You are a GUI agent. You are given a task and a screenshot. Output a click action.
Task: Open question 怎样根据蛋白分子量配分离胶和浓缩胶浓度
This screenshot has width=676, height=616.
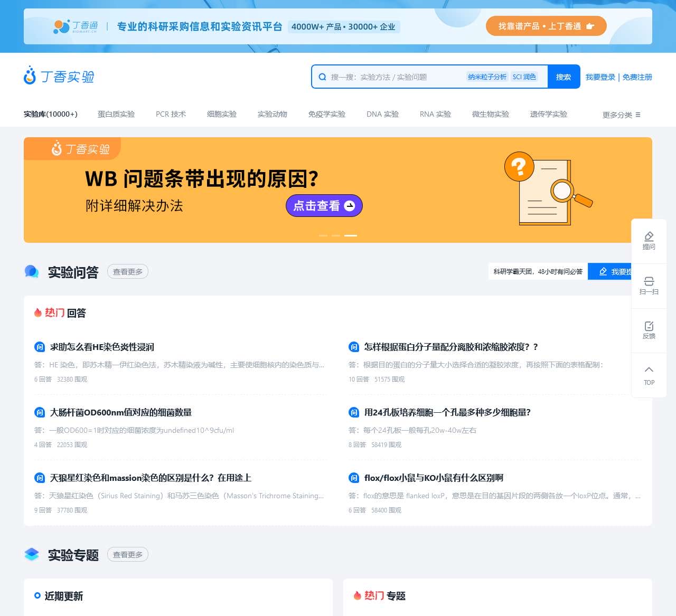[451, 347]
